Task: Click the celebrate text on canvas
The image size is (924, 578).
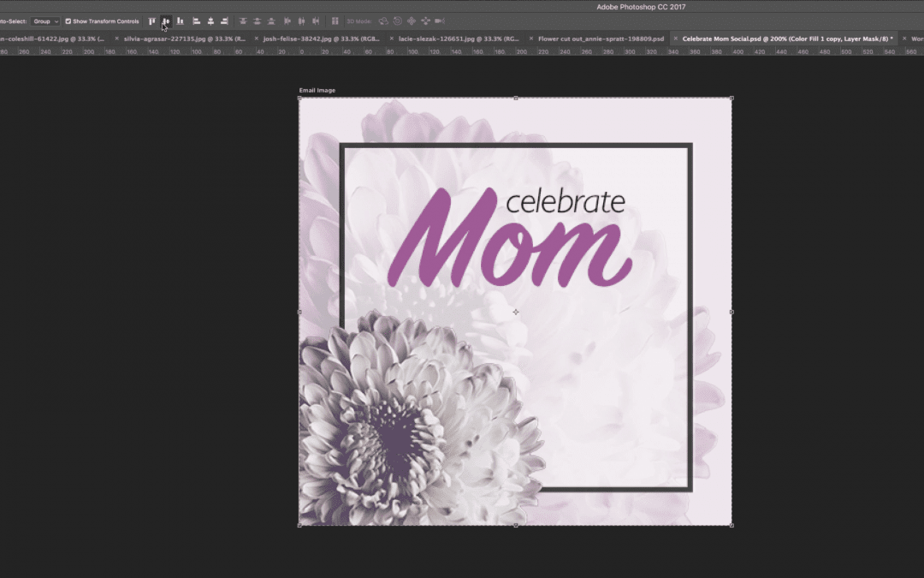Action: pyautogui.click(x=566, y=202)
